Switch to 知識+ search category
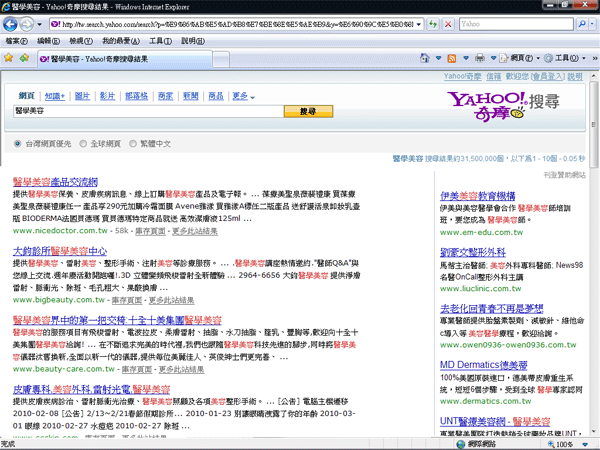 click(x=55, y=96)
